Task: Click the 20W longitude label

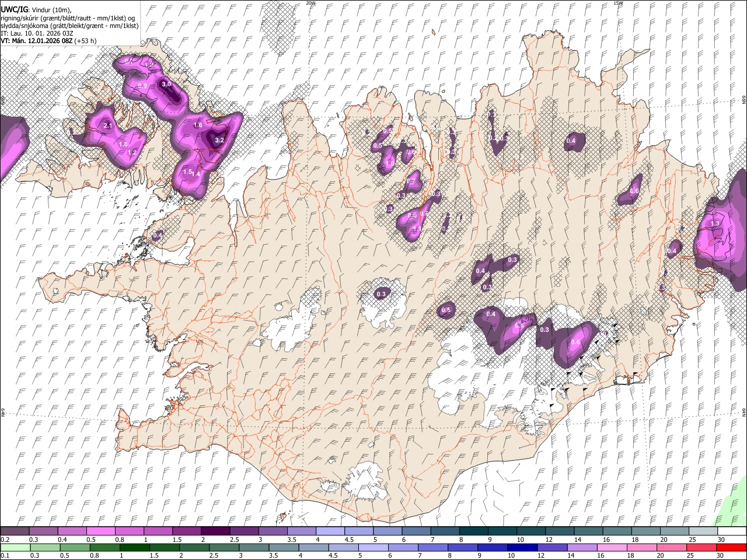Action: click(310, 3)
